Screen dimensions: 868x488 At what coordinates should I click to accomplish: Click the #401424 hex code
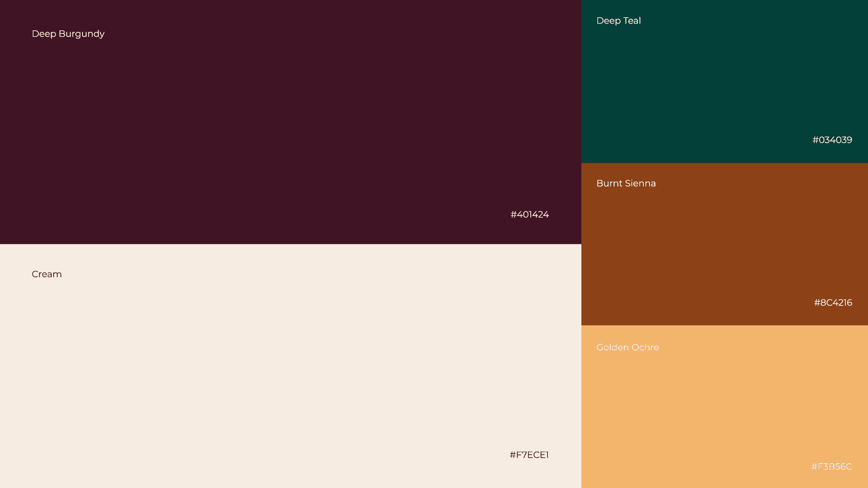[x=529, y=215]
